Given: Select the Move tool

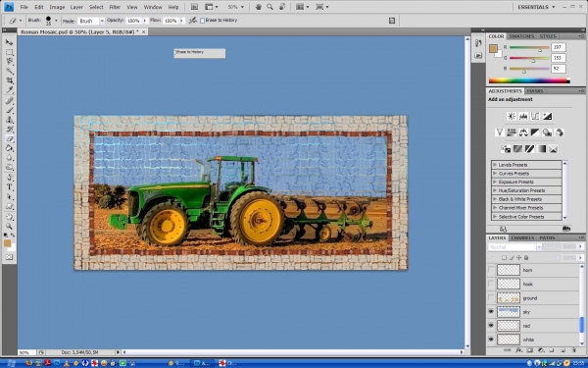Looking at the screenshot, I should coord(10,42).
